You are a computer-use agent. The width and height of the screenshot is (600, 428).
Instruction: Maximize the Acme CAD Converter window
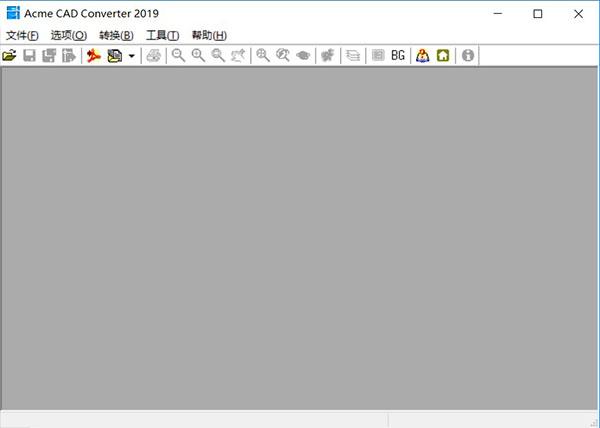coord(538,14)
